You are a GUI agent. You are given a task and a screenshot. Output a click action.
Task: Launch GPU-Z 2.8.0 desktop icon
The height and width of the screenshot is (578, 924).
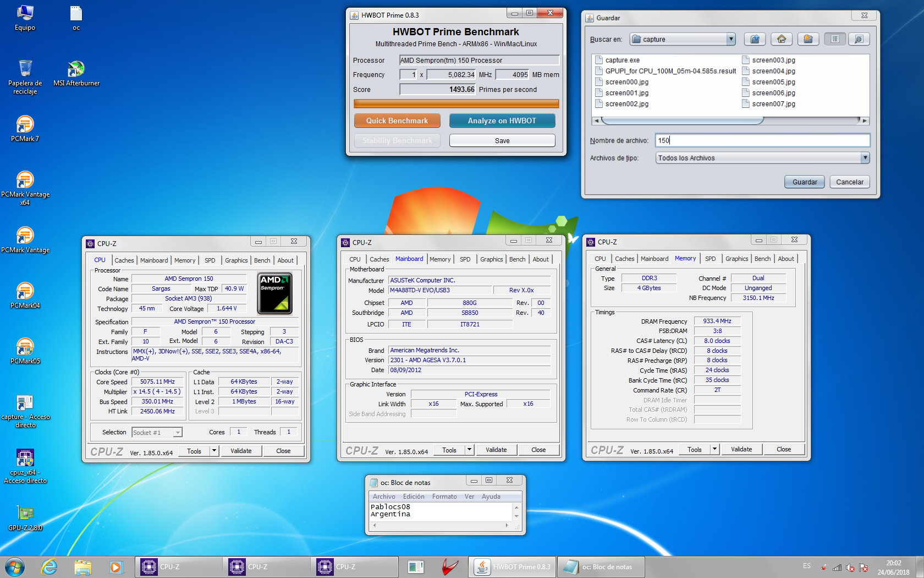tap(25, 519)
